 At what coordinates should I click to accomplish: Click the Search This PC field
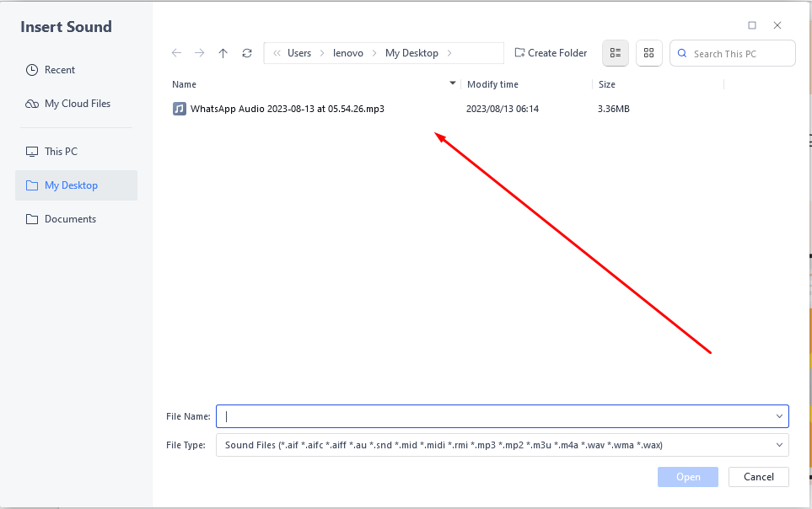(x=732, y=52)
